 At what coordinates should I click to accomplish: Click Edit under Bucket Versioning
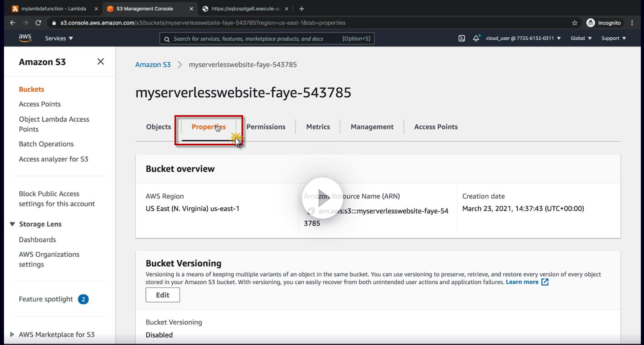click(163, 295)
